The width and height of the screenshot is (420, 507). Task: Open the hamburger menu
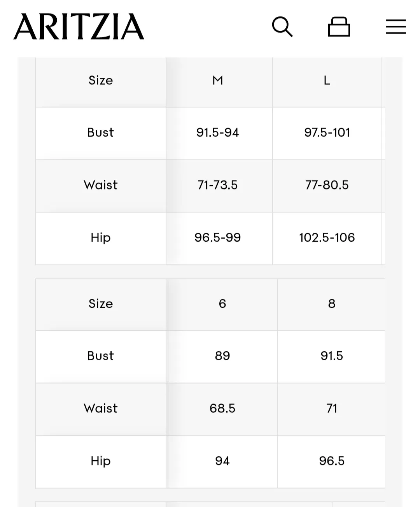tap(395, 27)
